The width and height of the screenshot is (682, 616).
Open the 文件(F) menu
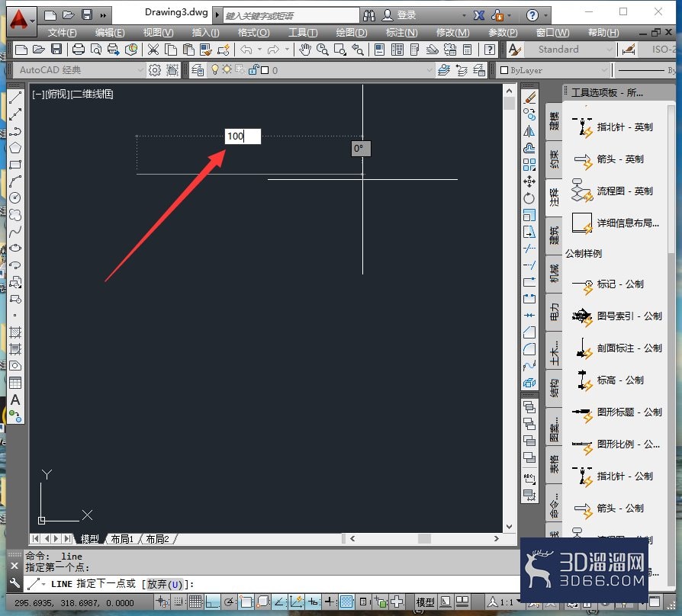pyautogui.click(x=62, y=33)
